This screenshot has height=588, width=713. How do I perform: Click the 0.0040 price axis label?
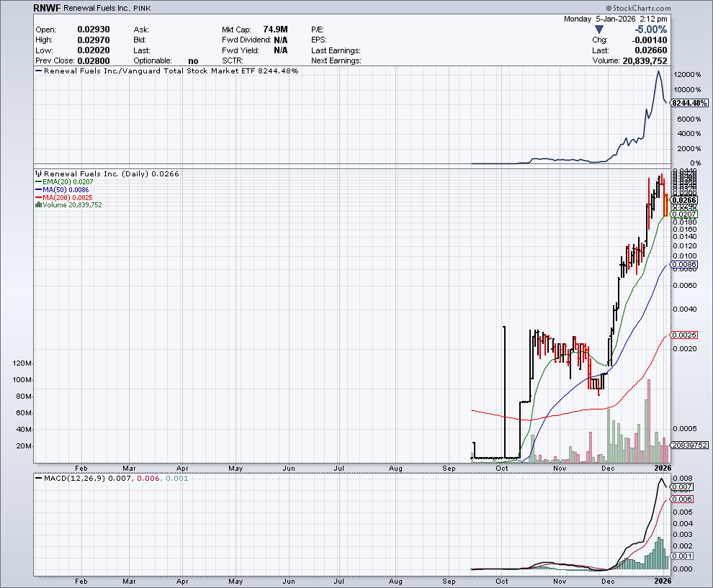[685, 309]
